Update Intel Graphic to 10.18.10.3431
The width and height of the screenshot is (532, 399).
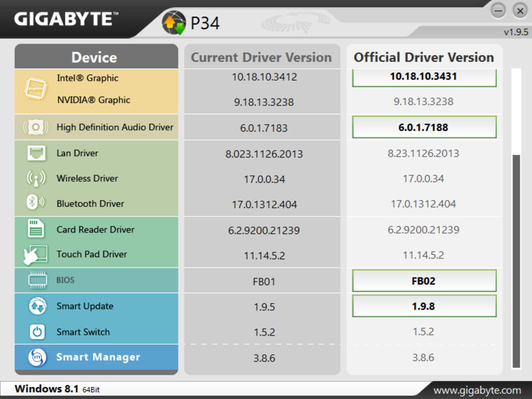pyautogui.click(x=424, y=77)
